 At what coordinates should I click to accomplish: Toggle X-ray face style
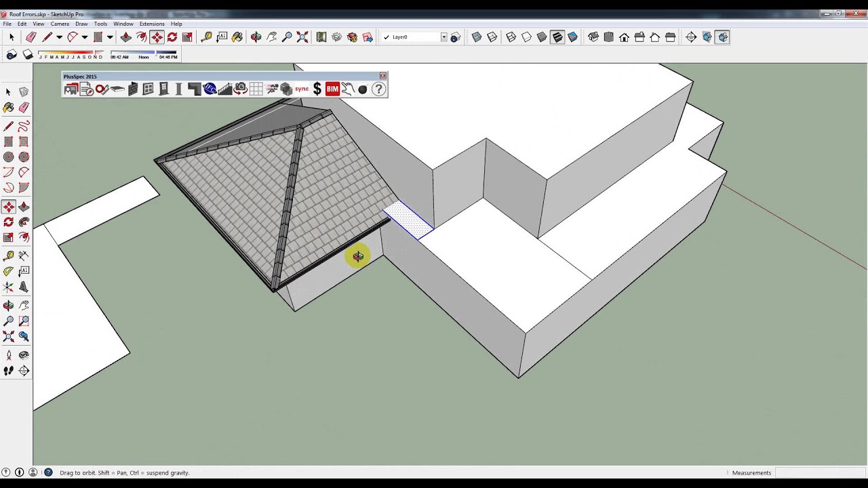[477, 37]
